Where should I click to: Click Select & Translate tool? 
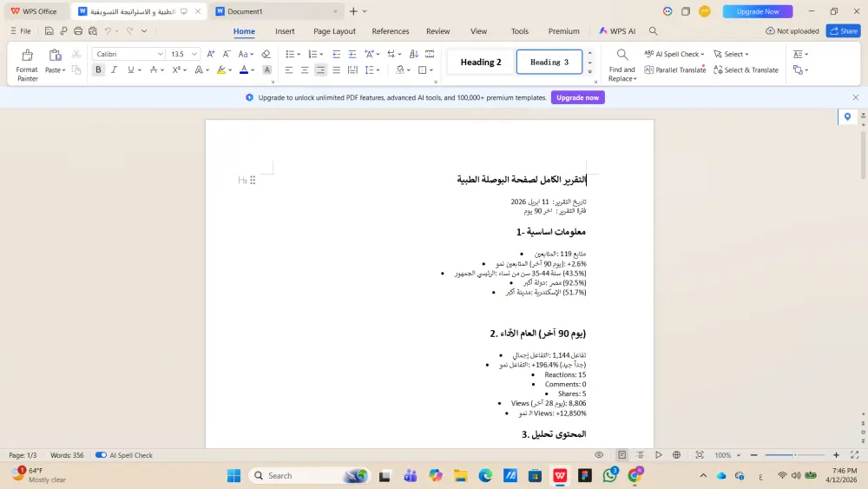pos(746,69)
